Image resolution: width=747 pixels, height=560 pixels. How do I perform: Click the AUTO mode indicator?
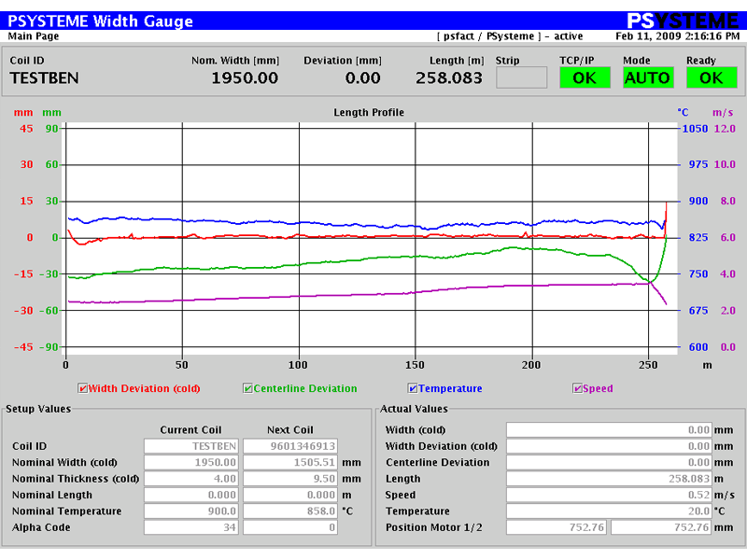click(x=648, y=77)
